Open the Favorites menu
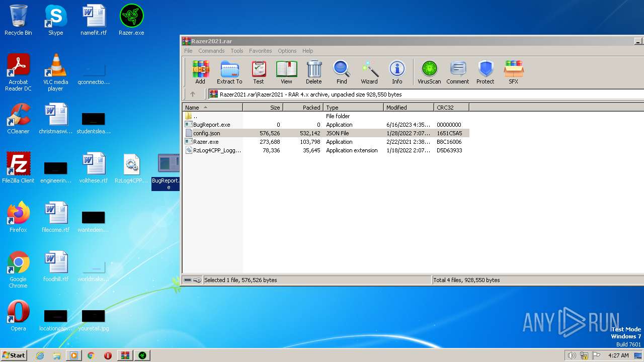Viewport: 644px width, 362px height. click(x=260, y=51)
